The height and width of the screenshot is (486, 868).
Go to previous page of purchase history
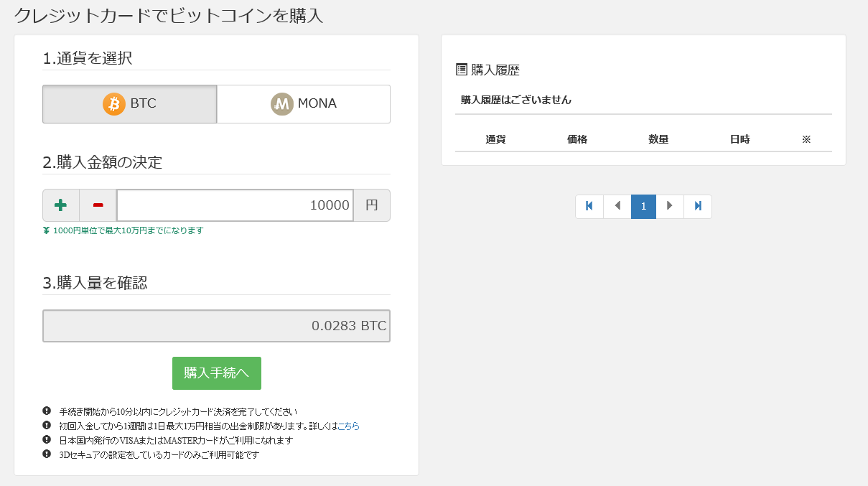[617, 206]
